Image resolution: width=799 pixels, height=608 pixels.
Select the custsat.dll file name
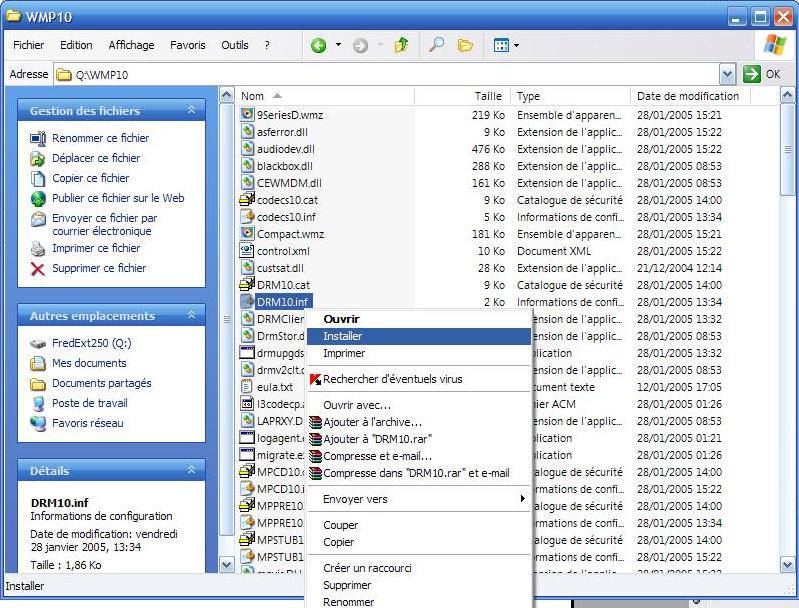click(x=280, y=268)
